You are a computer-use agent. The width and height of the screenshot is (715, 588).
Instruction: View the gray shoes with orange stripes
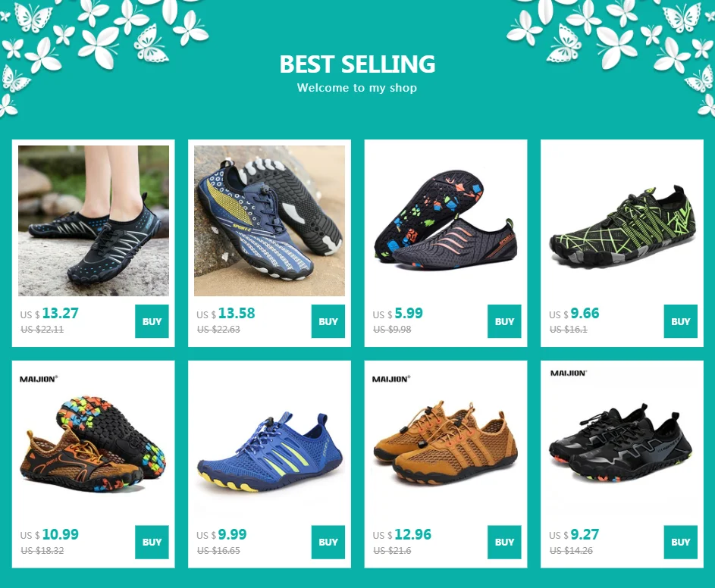446,220
